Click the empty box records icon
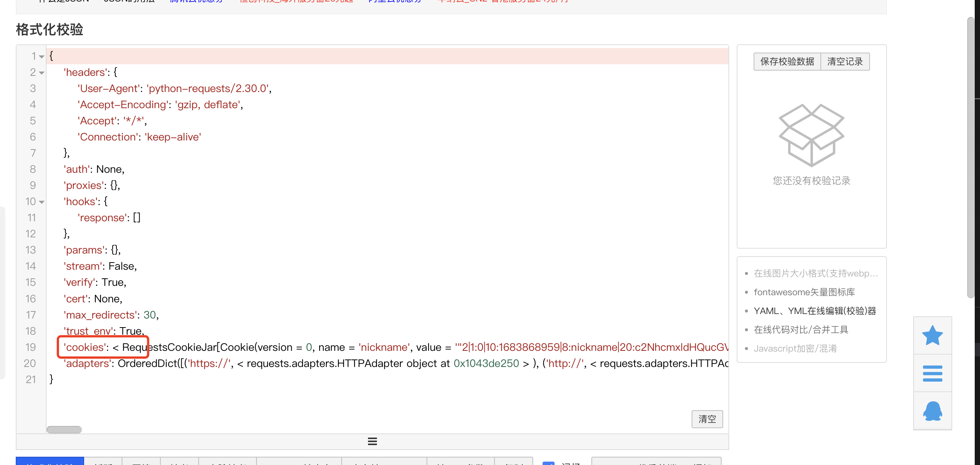 click(x=811, y=135)
